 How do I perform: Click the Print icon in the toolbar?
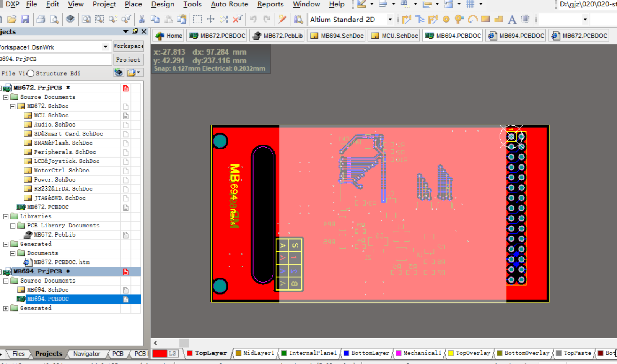(41, 19)
